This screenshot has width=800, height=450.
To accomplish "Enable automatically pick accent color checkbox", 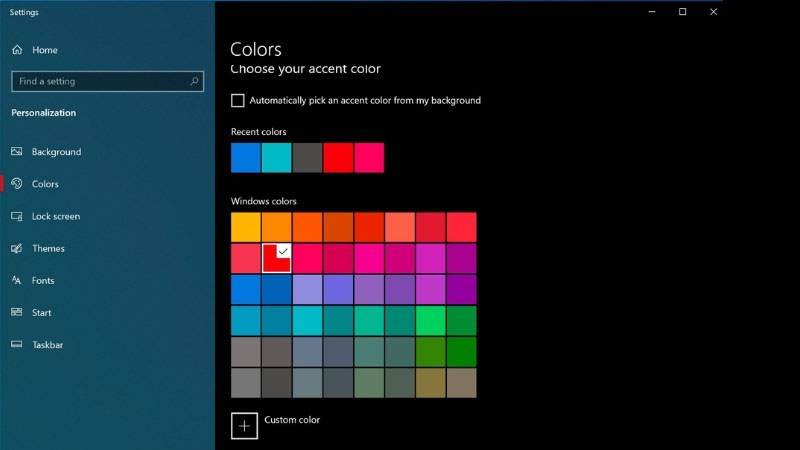I will tap(238, 100).
